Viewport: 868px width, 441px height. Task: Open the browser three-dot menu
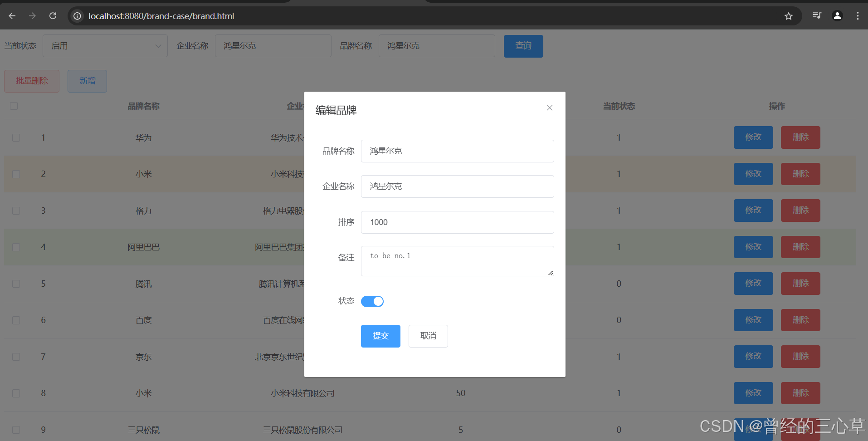[x=858, y=16]
